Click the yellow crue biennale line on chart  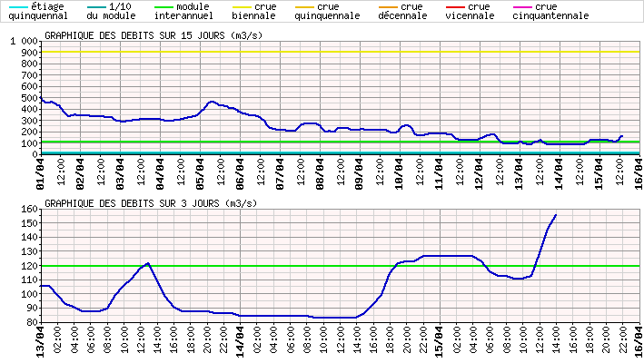click(340, 52)
